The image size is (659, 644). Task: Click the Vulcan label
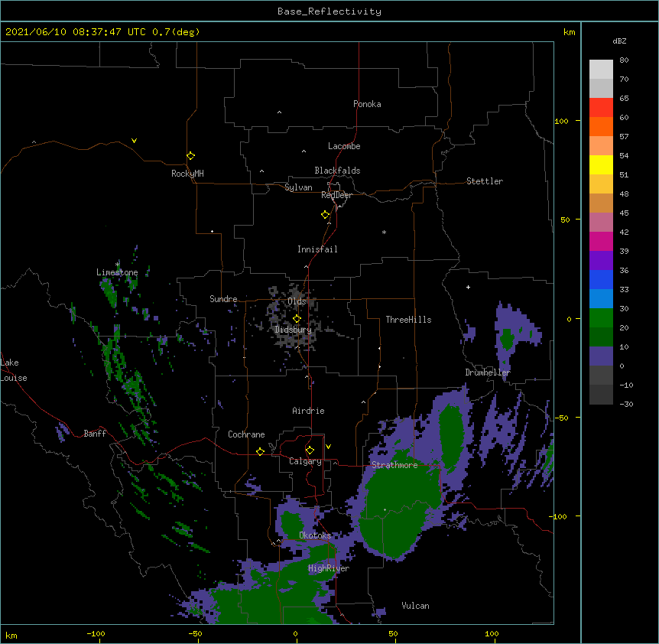click(x=415, y=606)
